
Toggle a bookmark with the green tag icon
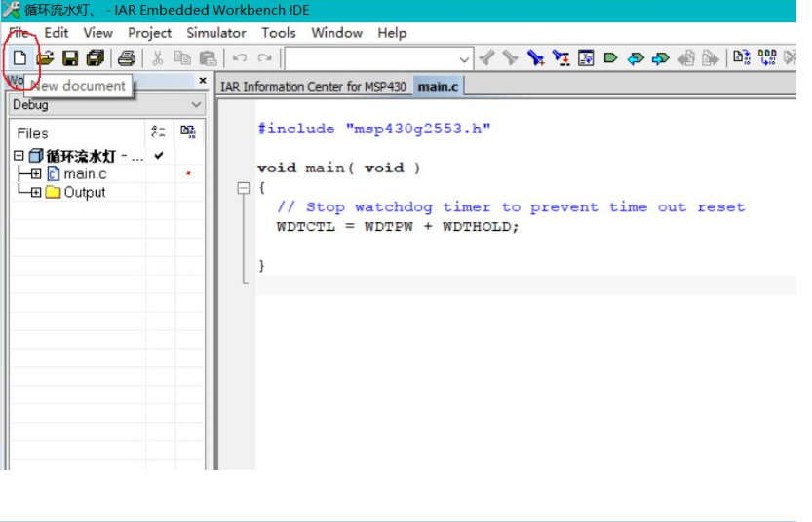(610, 57)
